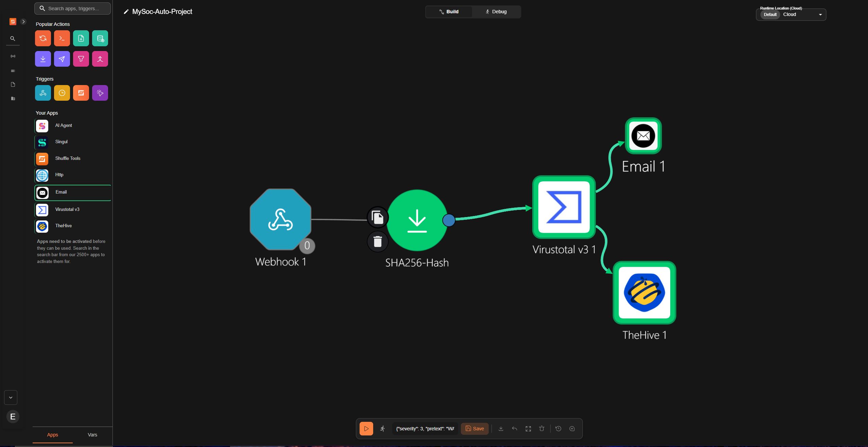Screen dimensions: 868x447
Task: Select Virustotal v3 in Your Apps
Action: (x=73, y=210)
